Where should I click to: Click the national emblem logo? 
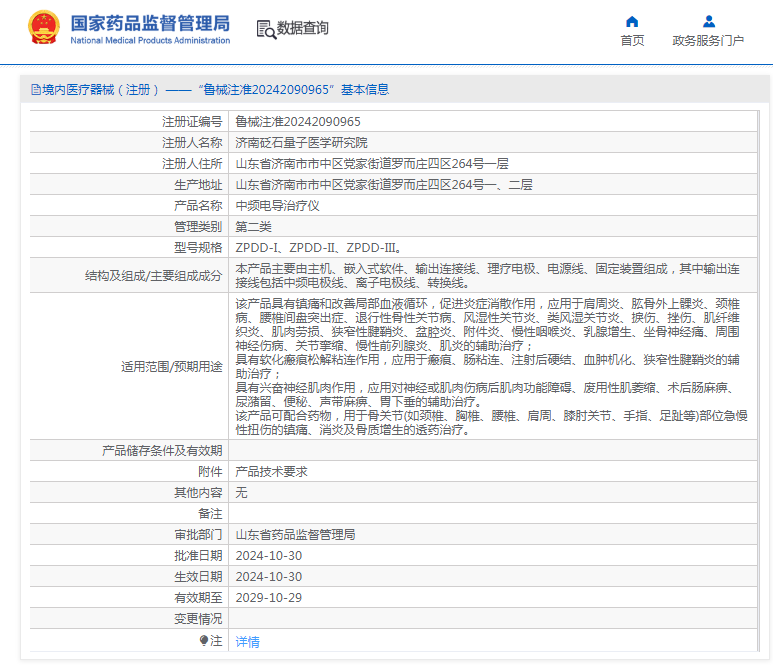[x=44, y=28]
